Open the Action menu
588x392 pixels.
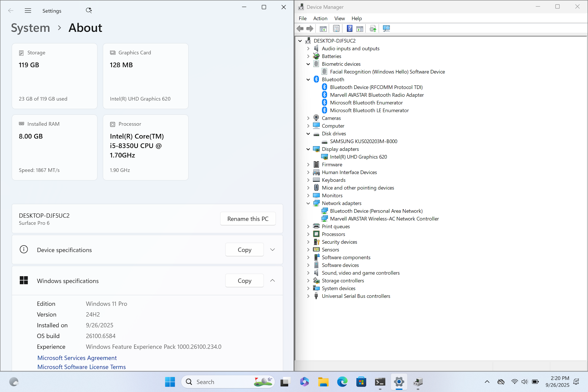(x=320, y=18)
